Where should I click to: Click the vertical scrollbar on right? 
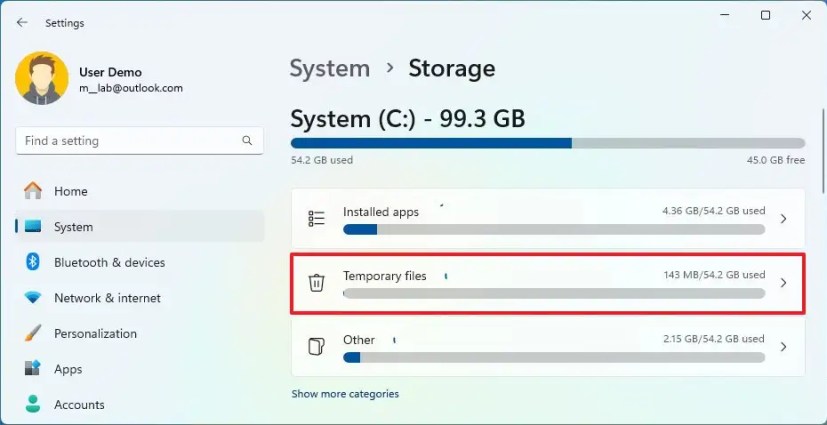(x=823, y=151)
